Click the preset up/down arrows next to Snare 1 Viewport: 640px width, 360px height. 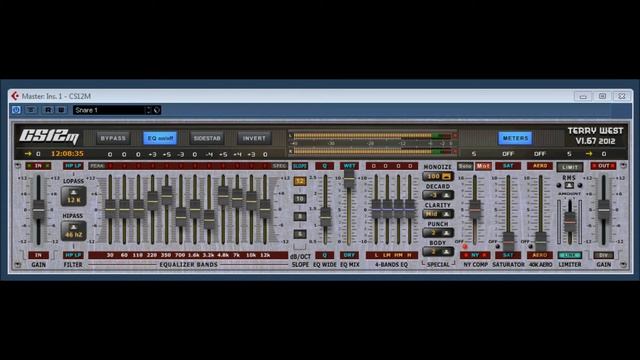point(148,110)
